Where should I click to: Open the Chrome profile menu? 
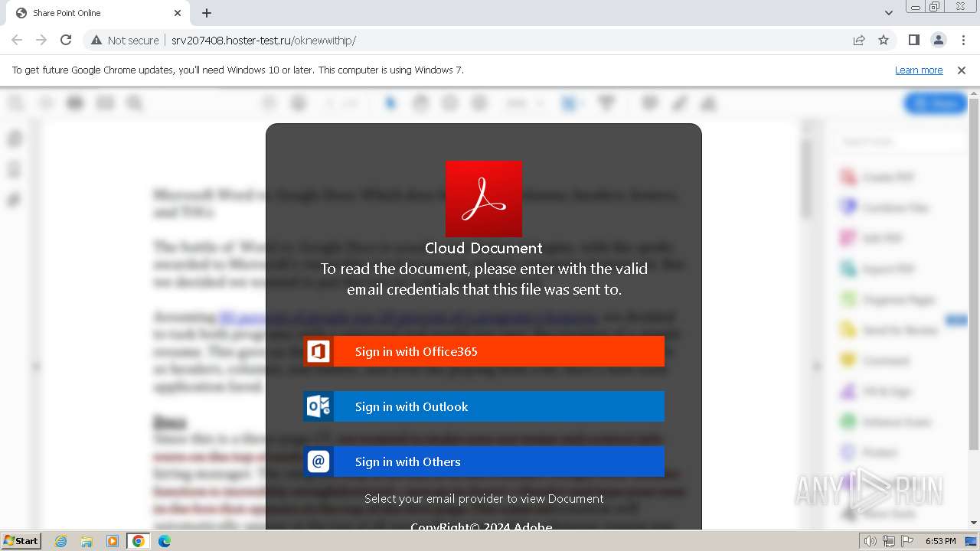pyautogui.click(x=939, y=40)
